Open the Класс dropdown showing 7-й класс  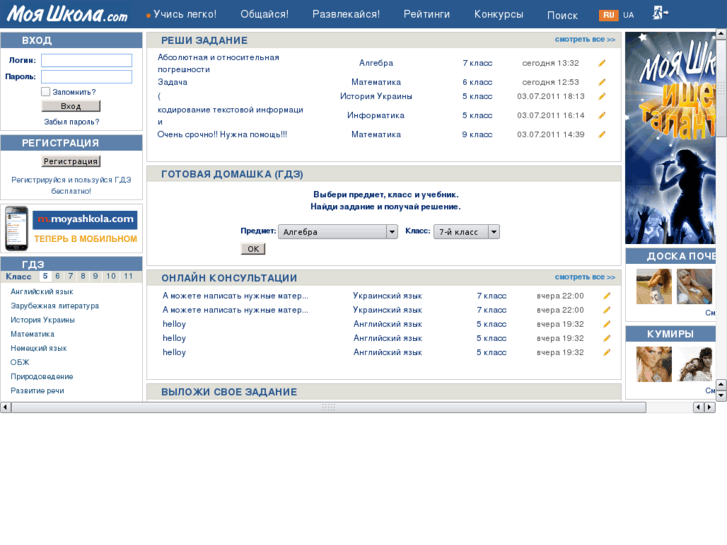click(x=466, y=231)
